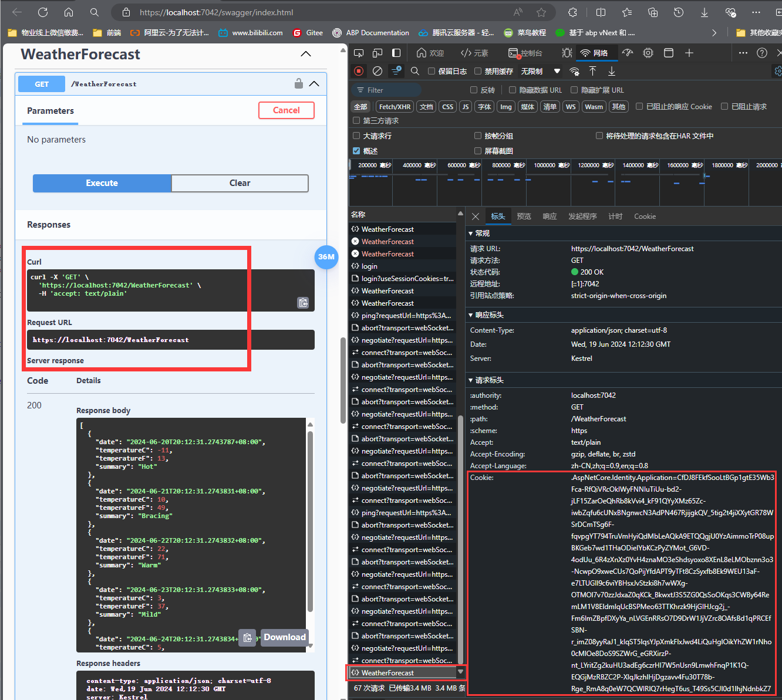Check 隐藏数据 URL checkbox
Image resolution: width=782 pixels, height=700 pixels.
tap(513, 90)
